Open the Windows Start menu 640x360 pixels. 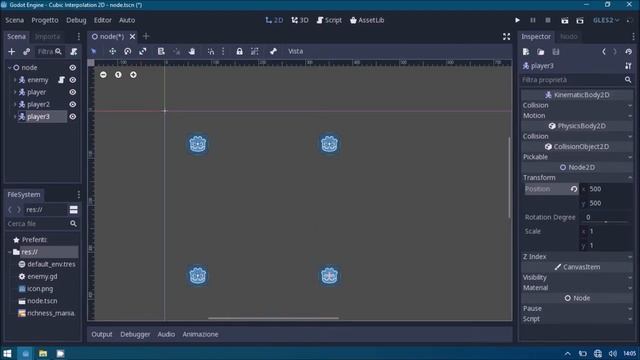[x=7, y=353]
